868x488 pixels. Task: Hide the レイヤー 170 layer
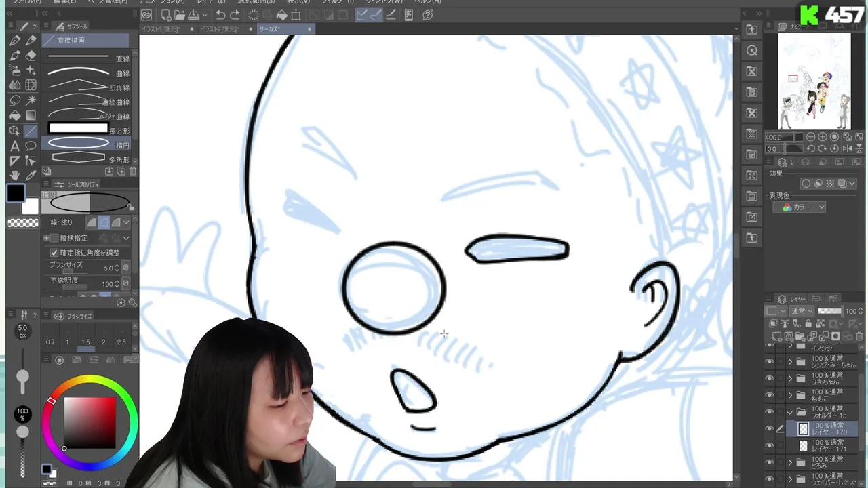769,428
